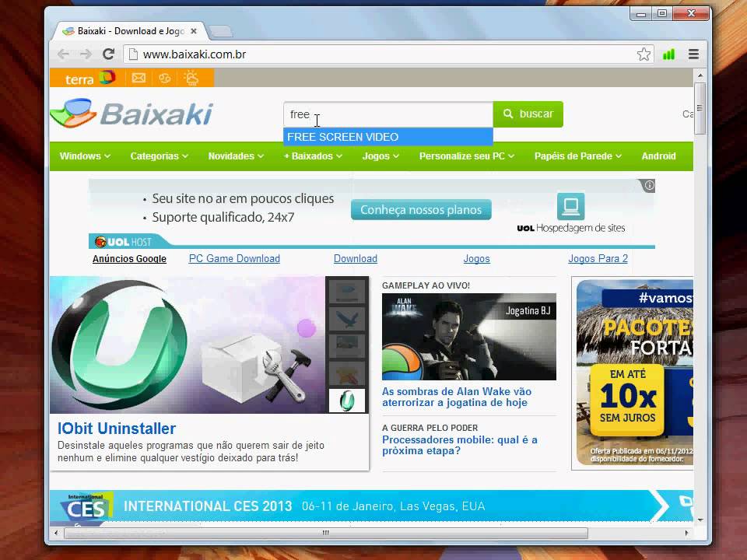Screen dimensions: 747x560
Task: Click the vertical scrollbar up arrow
Action: (700, 75)
